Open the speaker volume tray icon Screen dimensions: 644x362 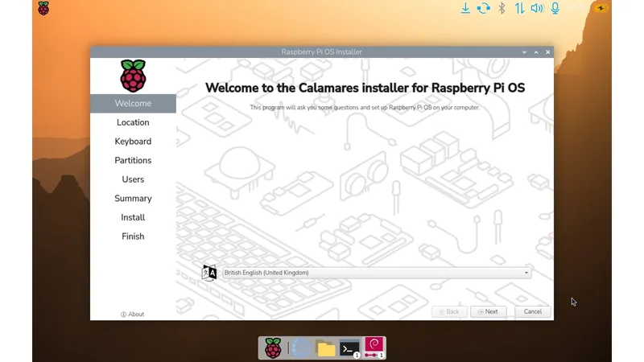[537, 8]
